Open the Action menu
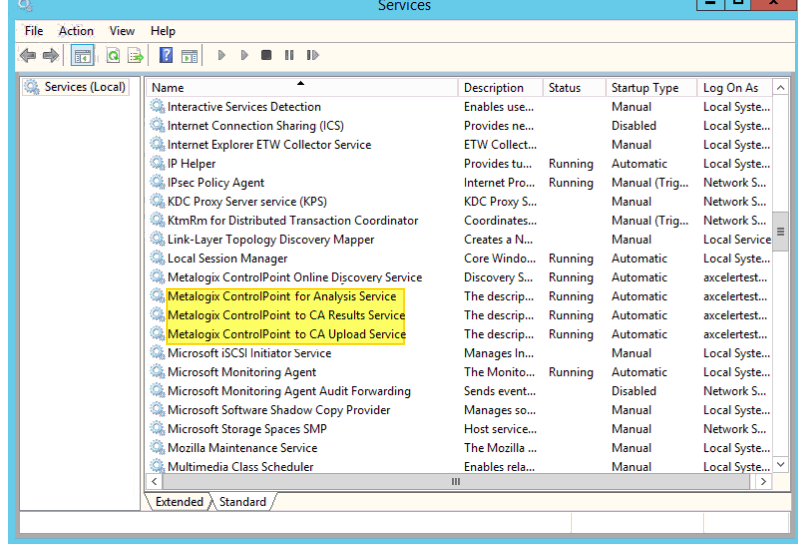This screenshot has height=554, width=798. tap(76, 31)
